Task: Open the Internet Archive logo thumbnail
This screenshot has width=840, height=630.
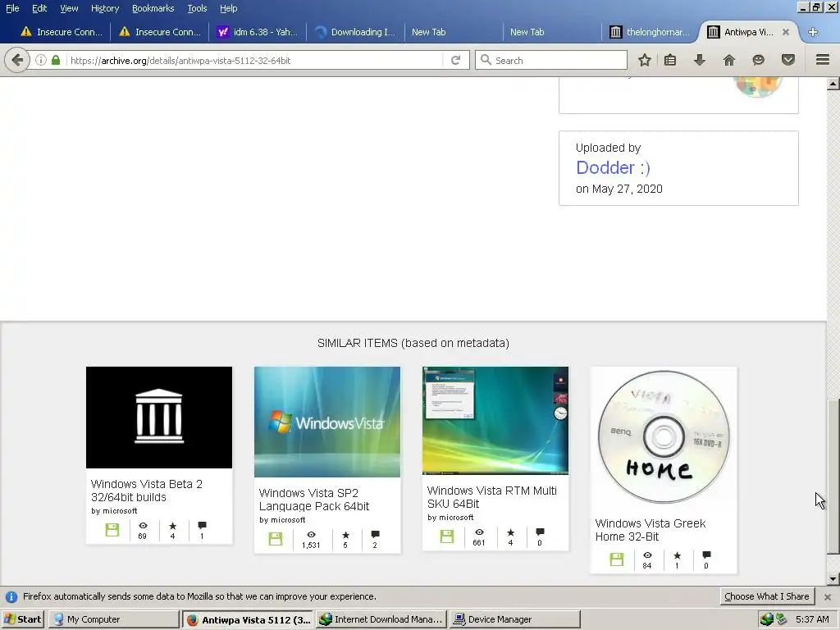Action: pyautogui.click(x=159, y=418)
